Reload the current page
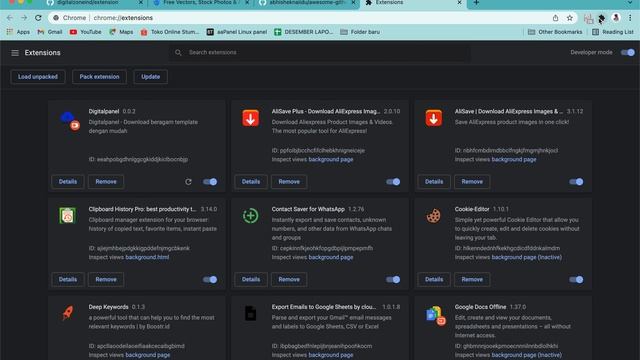 pyautogui.click(x=38, y=18)
